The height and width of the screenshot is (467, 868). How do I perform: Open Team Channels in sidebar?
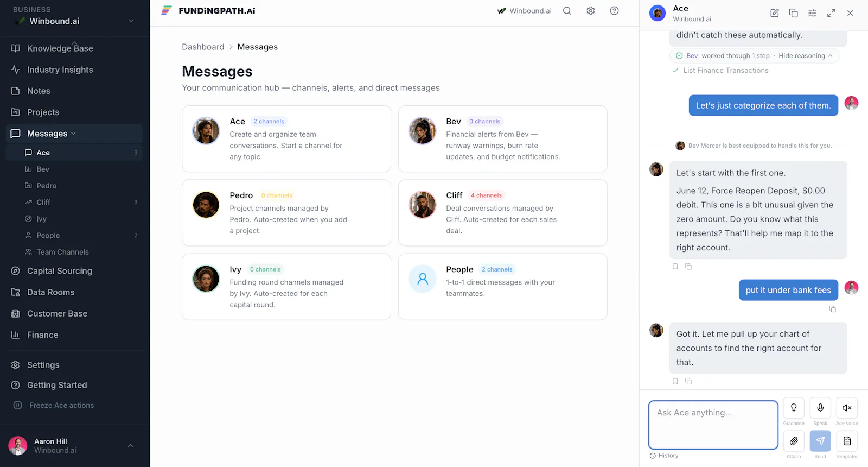pos(75,252)
